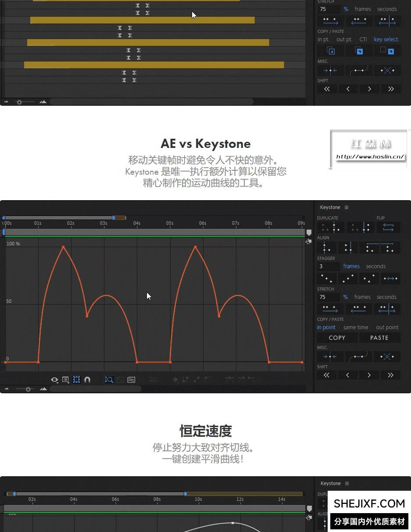Select 'same time' paste mode in COPY/PASTE
The height and width of the screenshot is (532, 411).
tap(356, 327)
